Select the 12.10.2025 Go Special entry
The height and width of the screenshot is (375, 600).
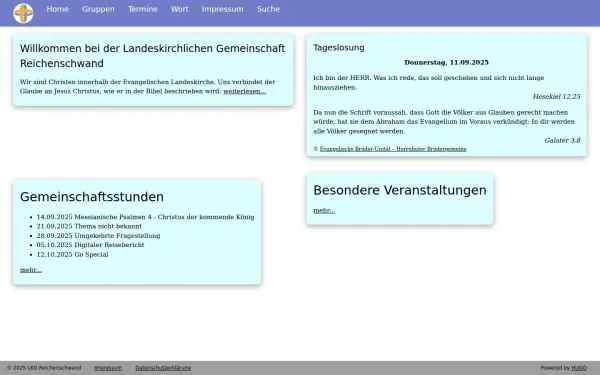pyautogui.click(x=73, y=254)
